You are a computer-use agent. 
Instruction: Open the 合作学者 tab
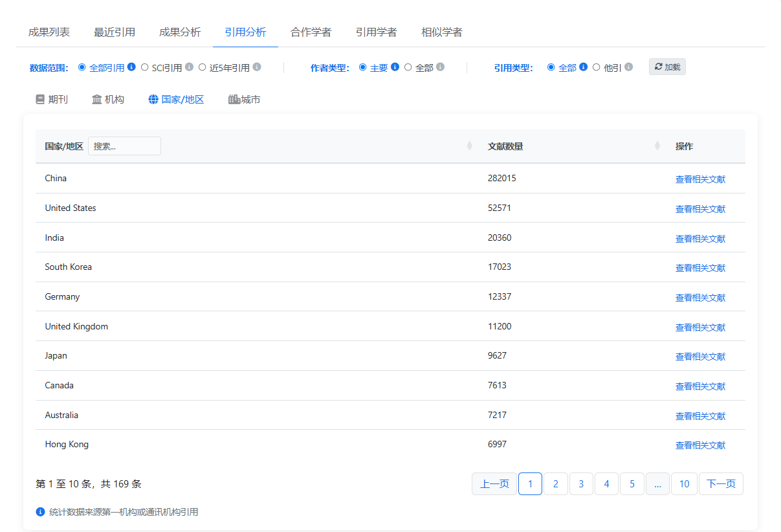[x=311, y=32]
